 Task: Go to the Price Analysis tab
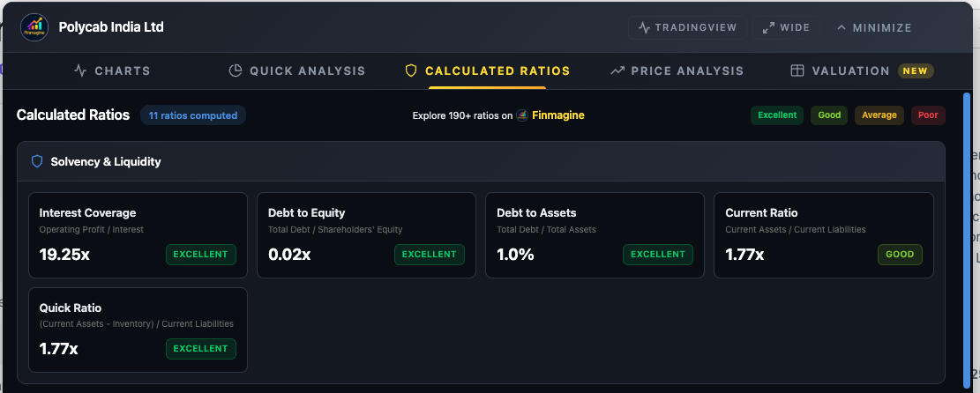point(677,70)
